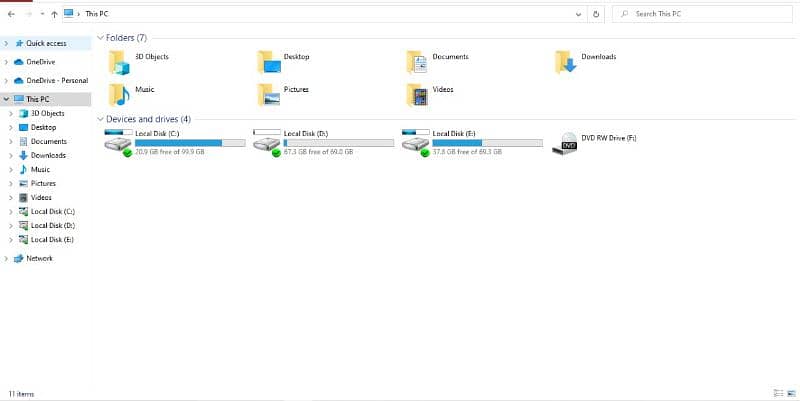Open the Downloads folder in main pane
Viewport: 800px width, 401px height.
click(x=566, y=62)
